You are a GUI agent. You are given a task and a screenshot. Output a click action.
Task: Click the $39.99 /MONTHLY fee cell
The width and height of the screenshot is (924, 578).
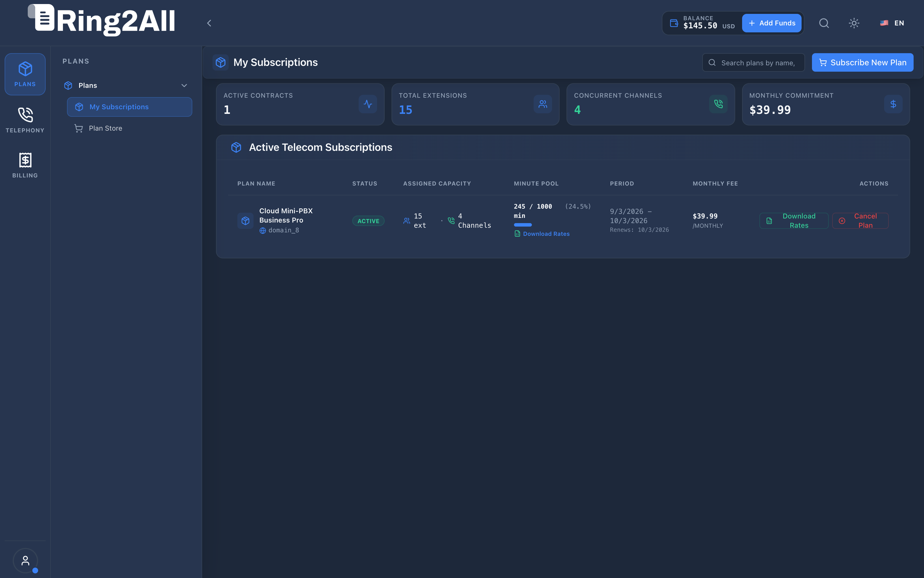707,221
